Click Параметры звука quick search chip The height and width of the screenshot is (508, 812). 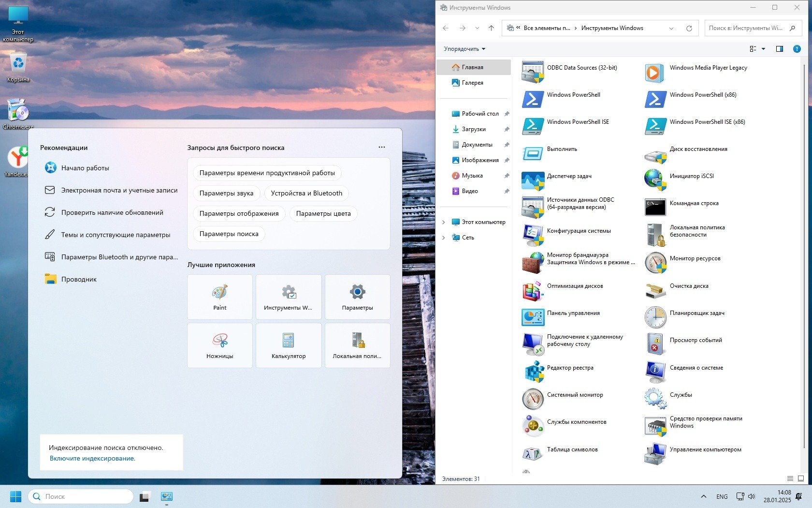coord(226,193)
